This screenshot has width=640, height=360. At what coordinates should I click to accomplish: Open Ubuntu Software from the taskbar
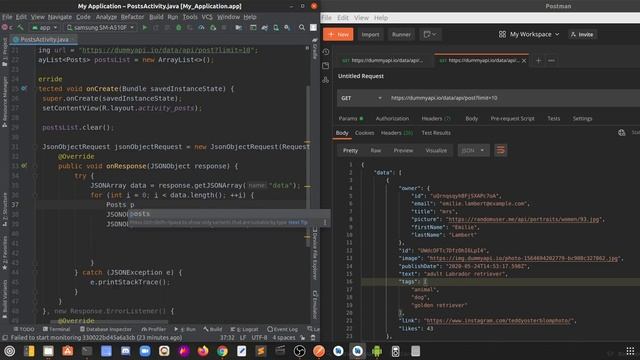pos(68,351)
